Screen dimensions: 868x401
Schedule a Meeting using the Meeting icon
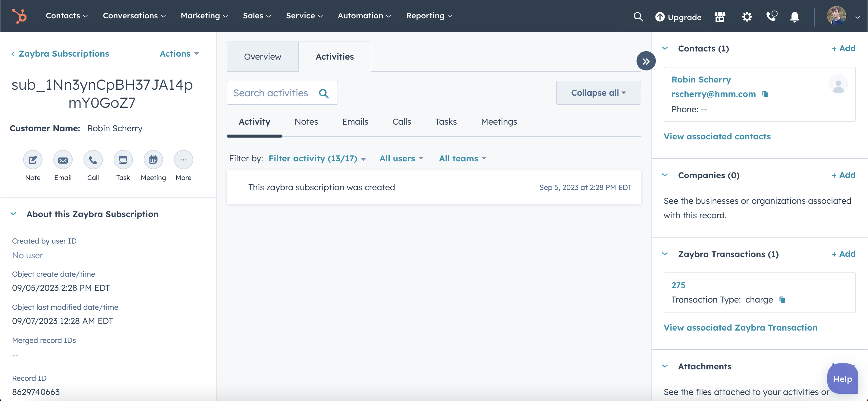[x=153, y=160]
